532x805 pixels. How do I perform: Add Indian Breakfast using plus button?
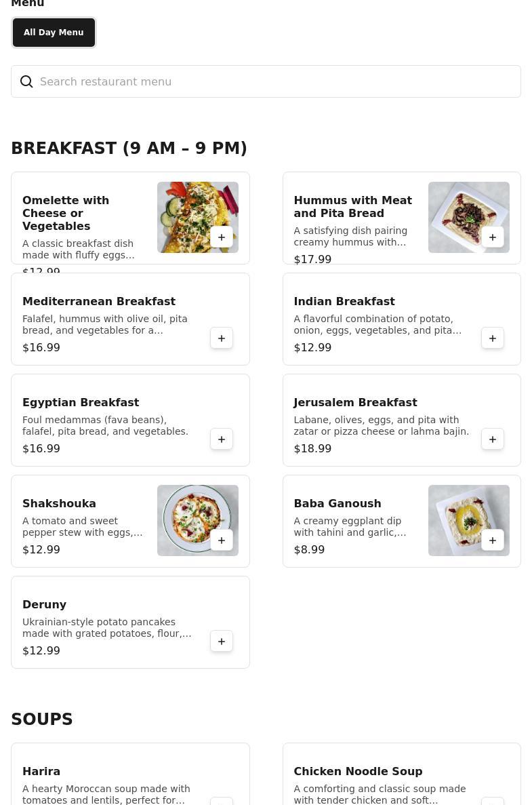(493, 338)
